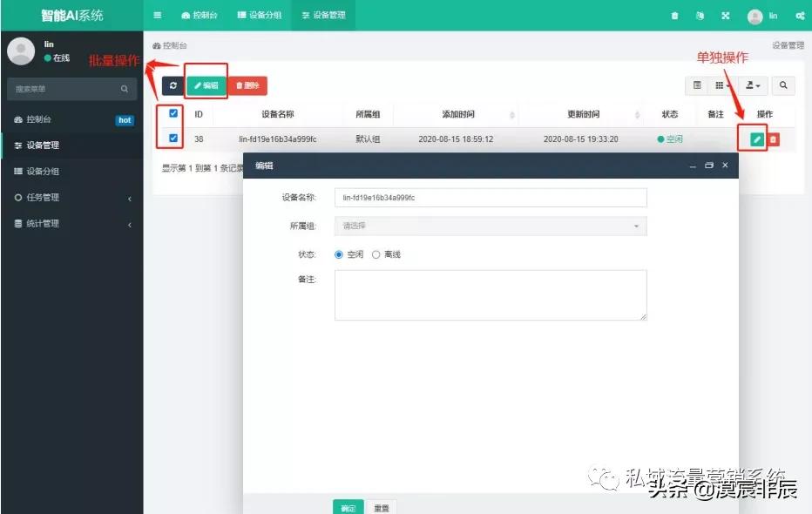Open fullscreen mode via the top bar expand icon

point(726,15)
